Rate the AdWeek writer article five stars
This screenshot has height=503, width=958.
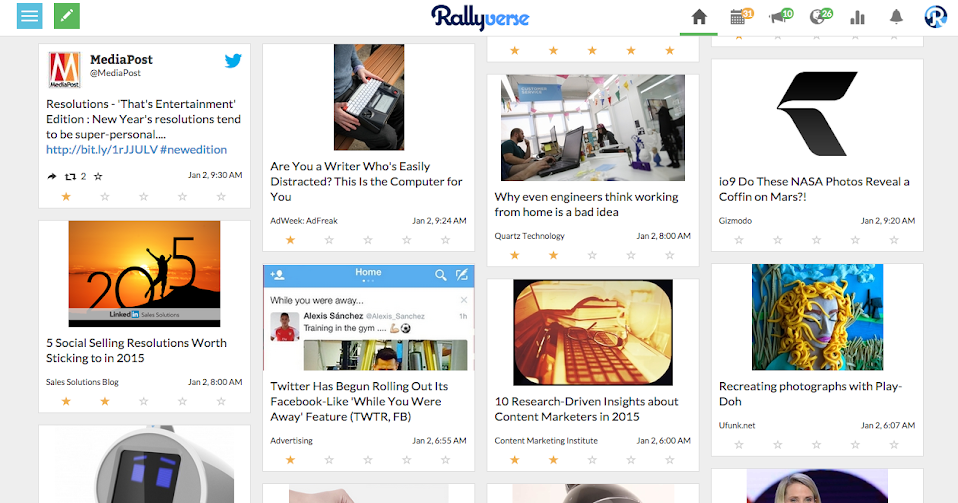point(445,240)
